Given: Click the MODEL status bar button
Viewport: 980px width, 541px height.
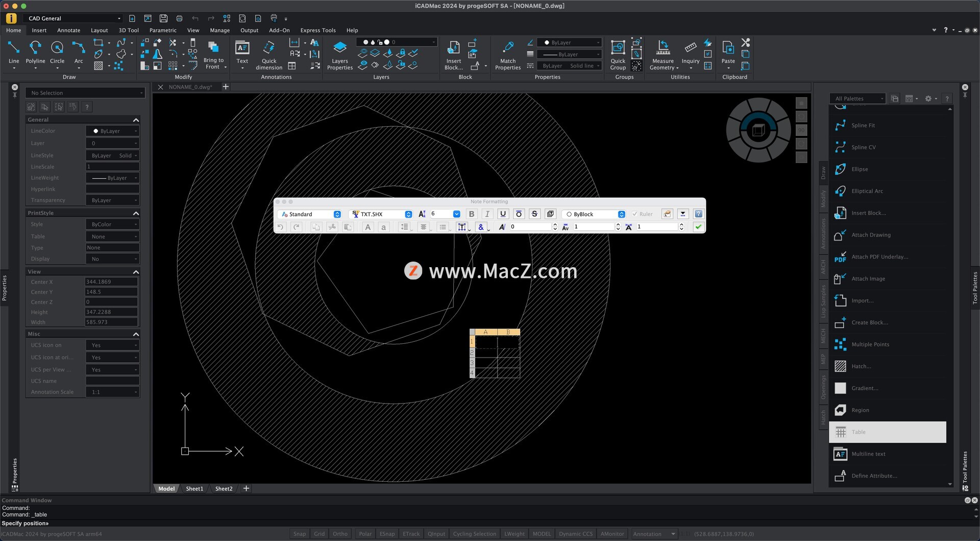Looking at the screenshot, I should (542, 534).
